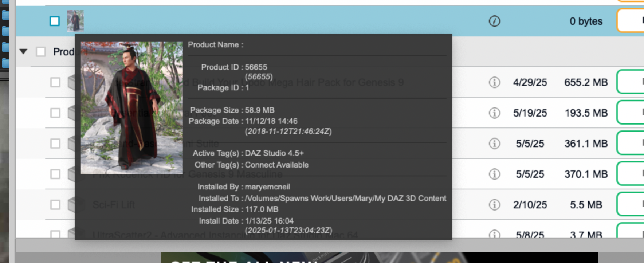
Task: Toggle the Product header select-all checkbox
Action: 41,52
